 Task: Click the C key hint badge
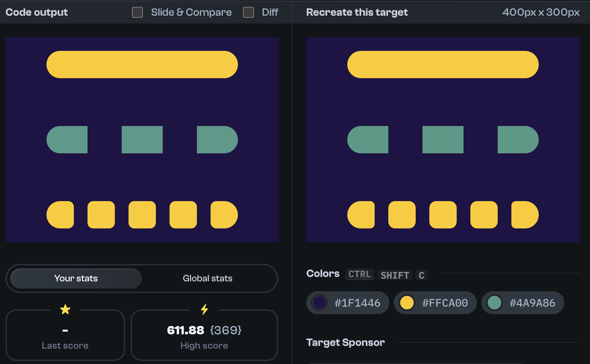(x=421, y=275)
